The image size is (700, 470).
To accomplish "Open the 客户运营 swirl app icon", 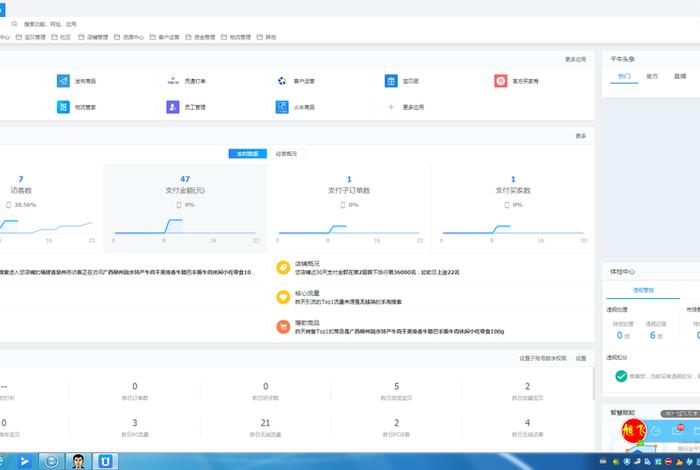I will pos(282,81).
